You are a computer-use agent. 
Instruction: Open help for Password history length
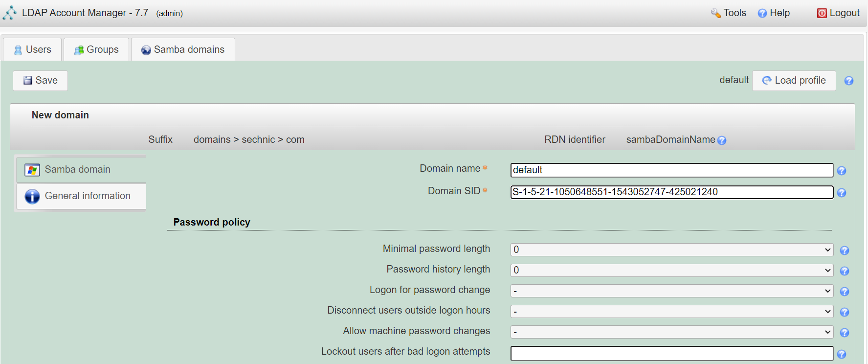pos(845,271)
